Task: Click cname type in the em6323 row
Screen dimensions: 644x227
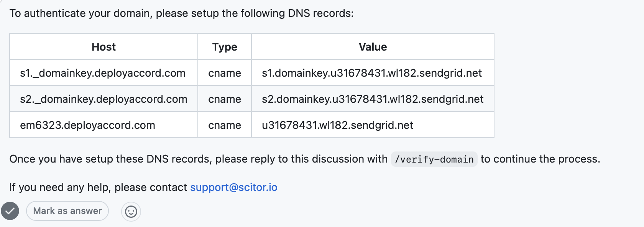Action: click(x=225, y=125)
